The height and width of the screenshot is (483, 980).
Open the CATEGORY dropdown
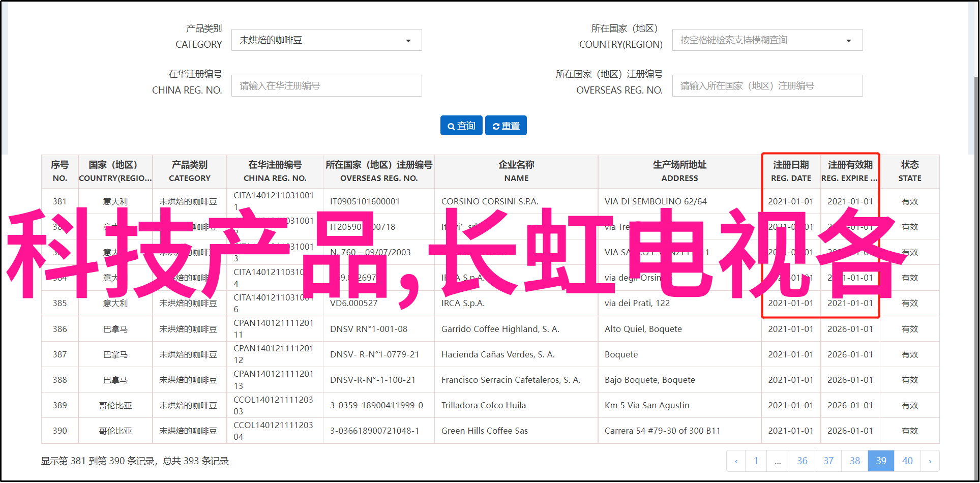coord(326,40)
